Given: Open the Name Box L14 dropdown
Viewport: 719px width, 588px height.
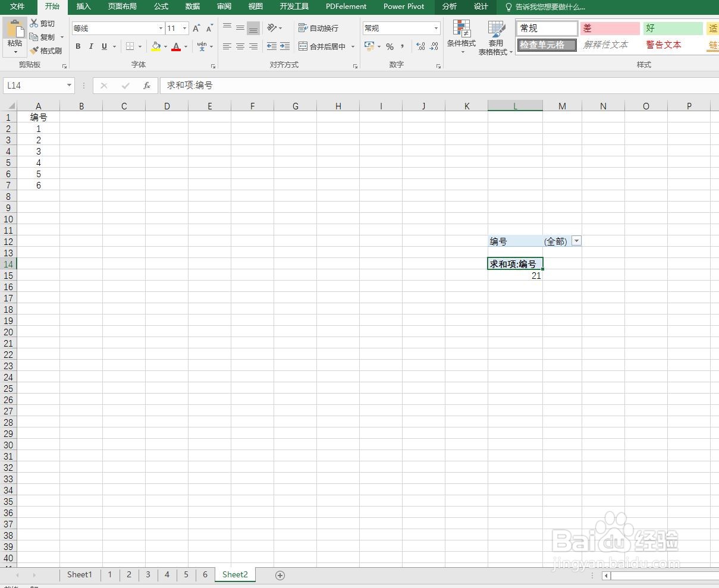Looking at the screenshot, I should point(69,86).
